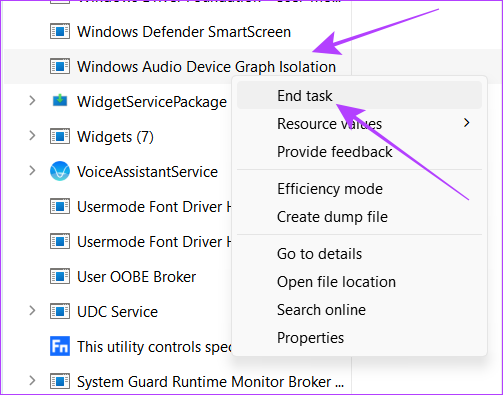This screenshot has width=503, height=395.
Task: Click the blue Fn utility icon
Action: point(60,346)
